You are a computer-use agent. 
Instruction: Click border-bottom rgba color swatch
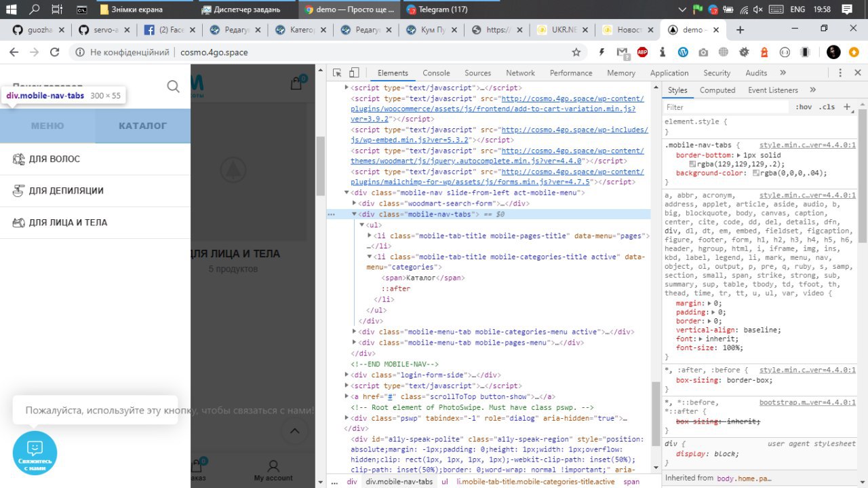[x=692, y=164]
